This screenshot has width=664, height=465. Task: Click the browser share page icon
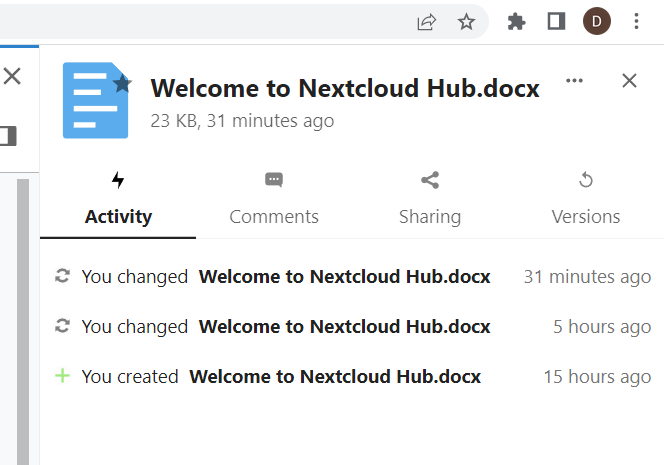click(426, 22)
